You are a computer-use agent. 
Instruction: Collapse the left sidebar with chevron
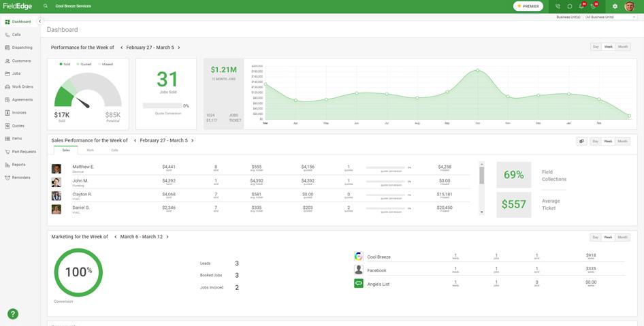[x=40, y=21]
